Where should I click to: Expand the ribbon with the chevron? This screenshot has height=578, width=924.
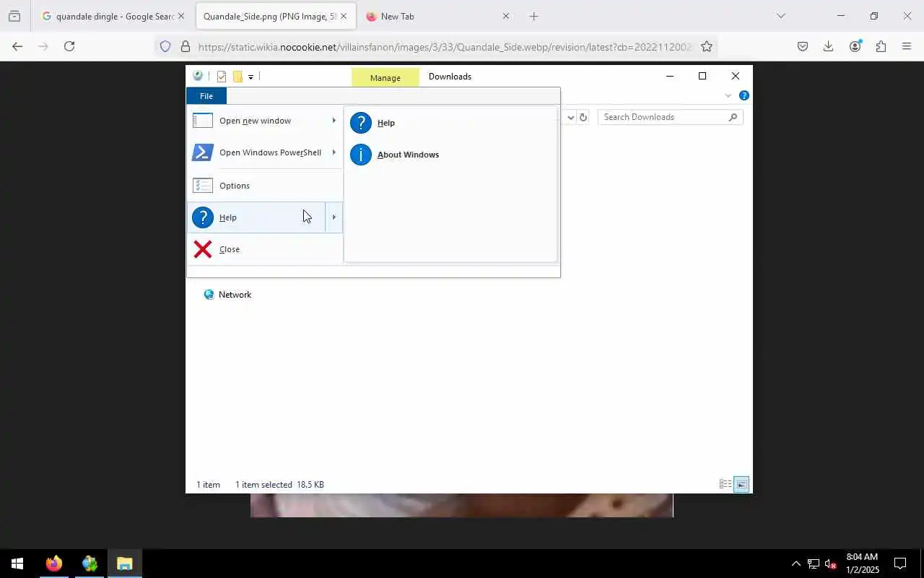click(728, 95)
